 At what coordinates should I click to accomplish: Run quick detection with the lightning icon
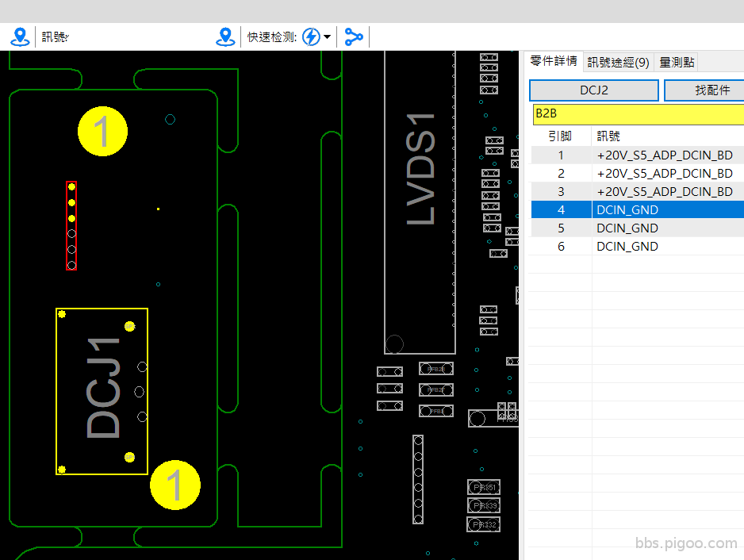(x=313, y=36)
